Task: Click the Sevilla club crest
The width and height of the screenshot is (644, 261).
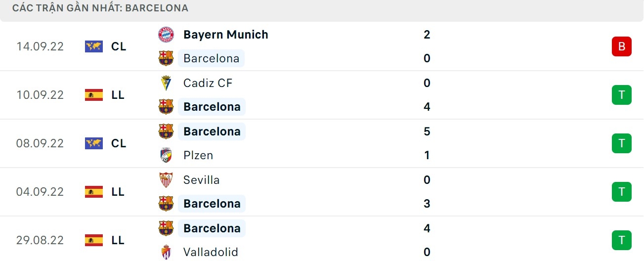Action: [166, 180]
